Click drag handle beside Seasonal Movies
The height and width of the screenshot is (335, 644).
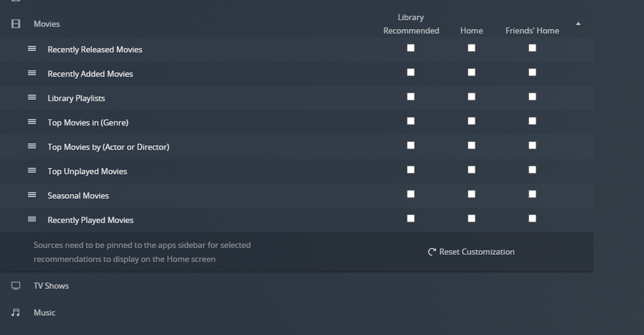(x=32, y=194)
